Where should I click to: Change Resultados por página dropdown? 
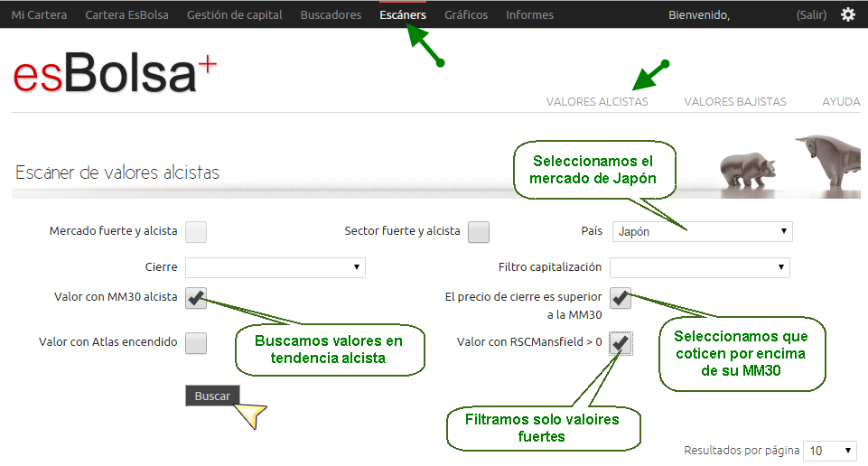[x=831, y=451]
